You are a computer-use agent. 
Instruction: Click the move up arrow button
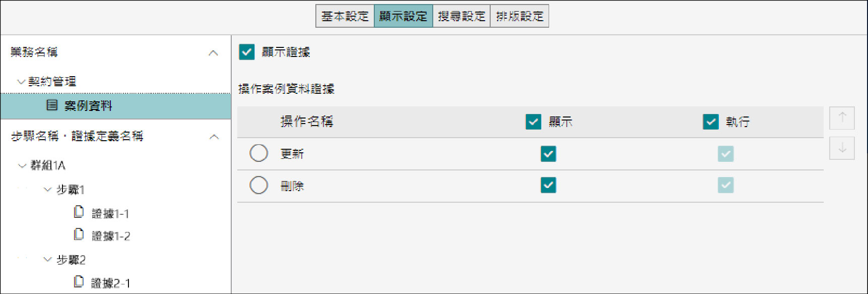[842, 118]
